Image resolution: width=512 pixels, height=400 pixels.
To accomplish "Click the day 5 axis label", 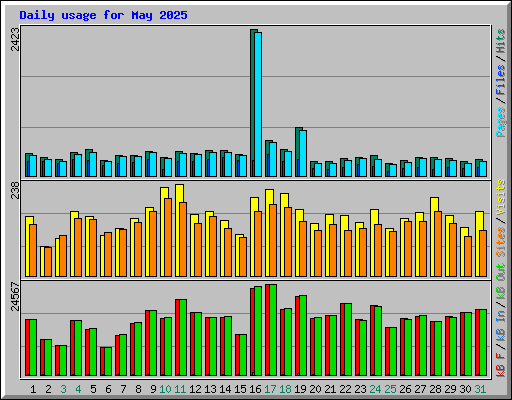I will click(x=93, y=389).
